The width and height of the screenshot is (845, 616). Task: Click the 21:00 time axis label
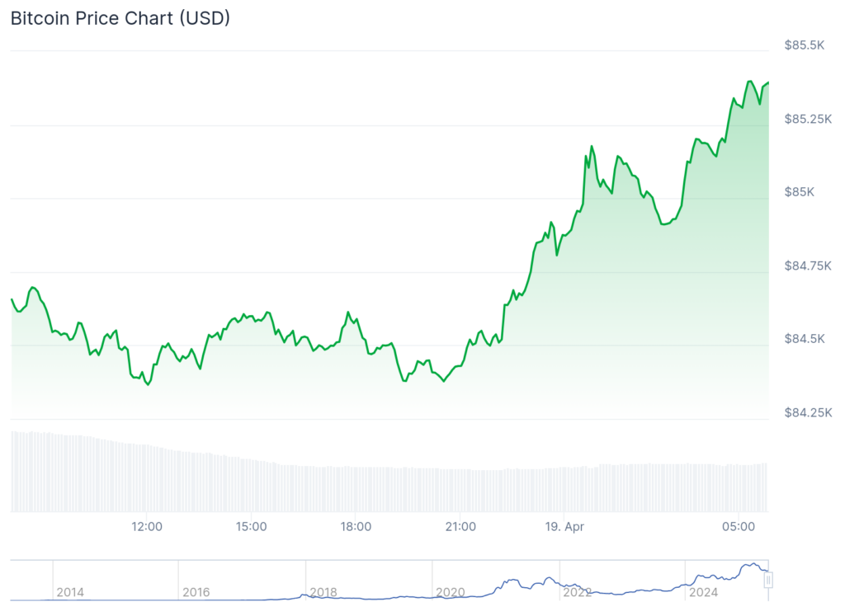pos(460,526)
